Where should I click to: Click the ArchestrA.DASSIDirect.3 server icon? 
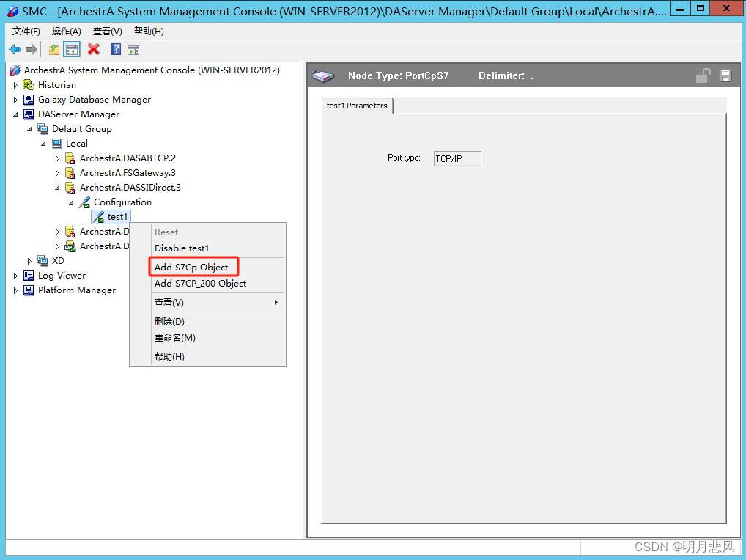70,188
